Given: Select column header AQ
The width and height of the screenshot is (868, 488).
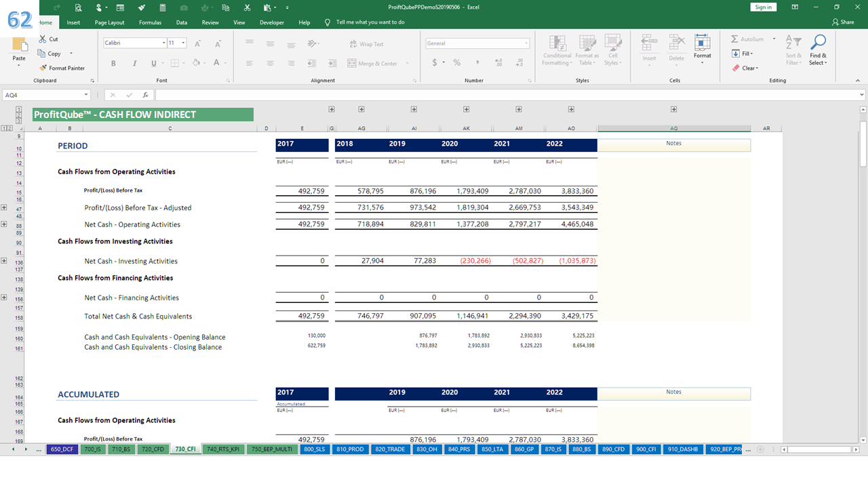Looking at the screenshot, I should [x=673, y=128].
